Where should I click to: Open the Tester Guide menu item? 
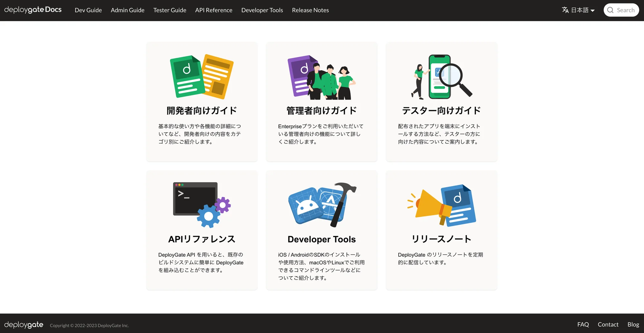(170, 10)
